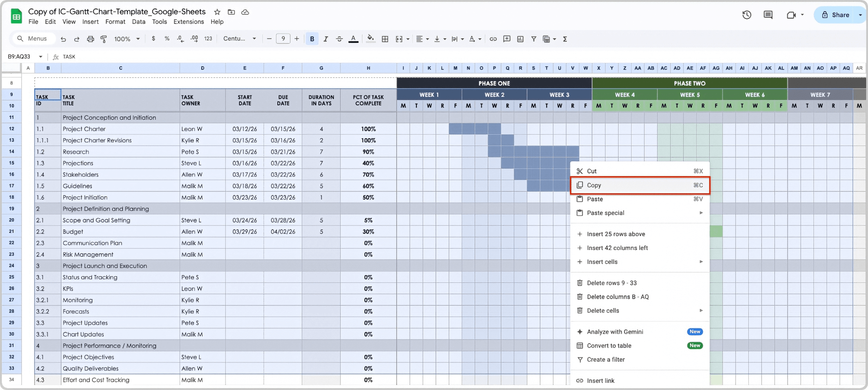This screenshot has height=390, width=868.
Task: Open filter views table dropdown
Action: coord(549,39)
